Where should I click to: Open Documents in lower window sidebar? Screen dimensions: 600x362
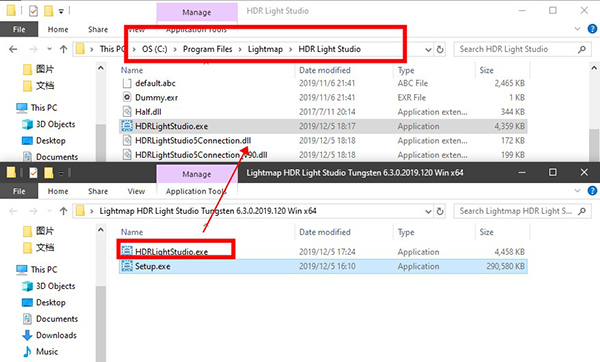[50, 319]
